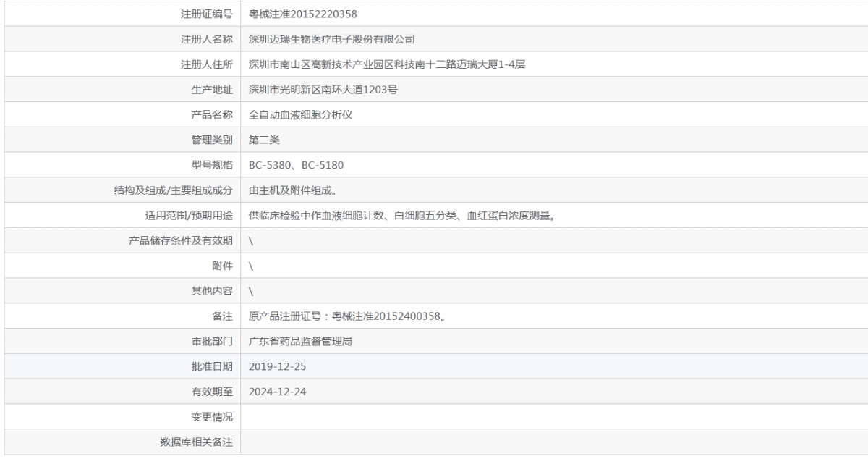Image resolution: width=868 pixels, height=464 pixels.
Task: Click the label 变更情况
Action: coord(212,417)
